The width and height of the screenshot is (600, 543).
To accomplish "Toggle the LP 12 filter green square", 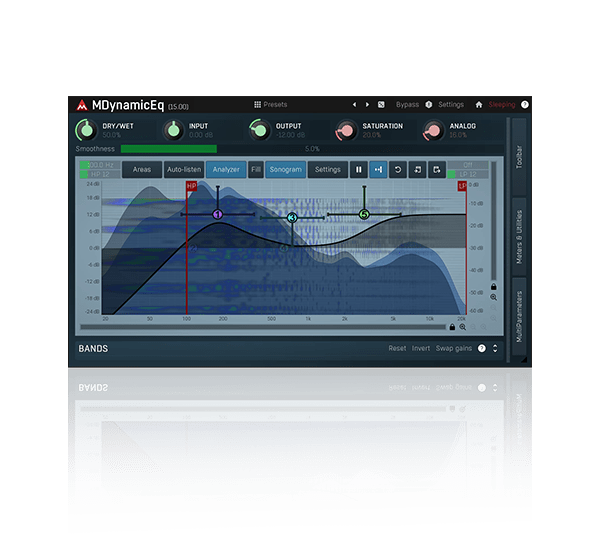I will tap(452, 174).
